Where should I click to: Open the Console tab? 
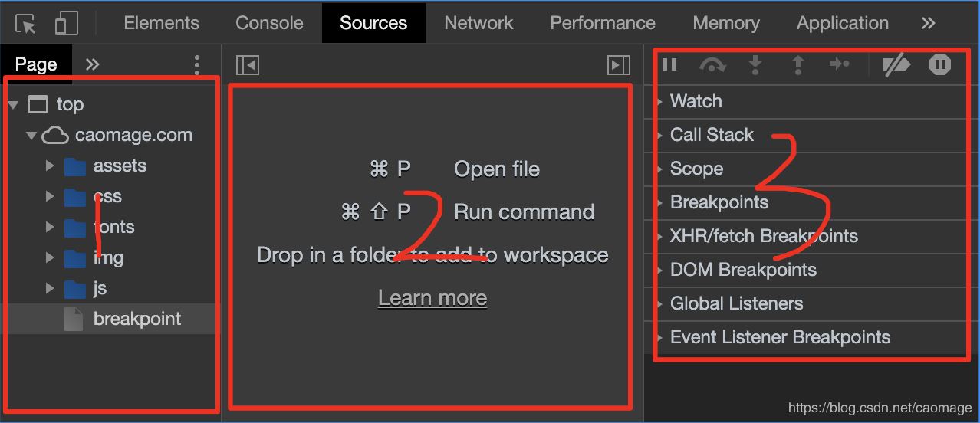click(x=269, y=23)
